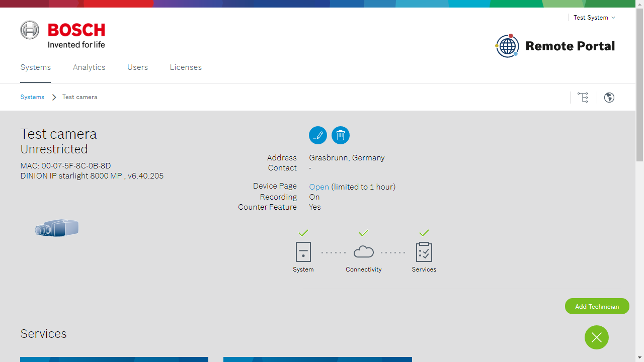
Task: Open the tree hierarchy view icon
Action: coord(583,98)
